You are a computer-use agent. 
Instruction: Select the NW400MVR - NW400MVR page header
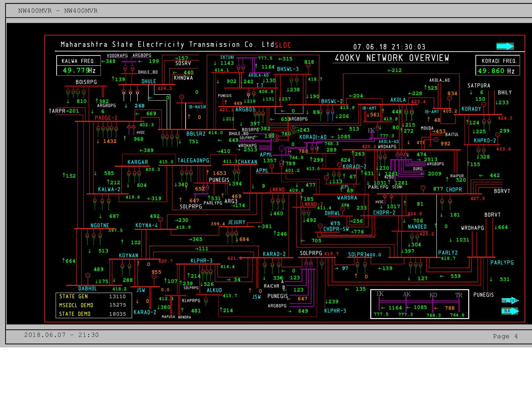tap(58, 11)
